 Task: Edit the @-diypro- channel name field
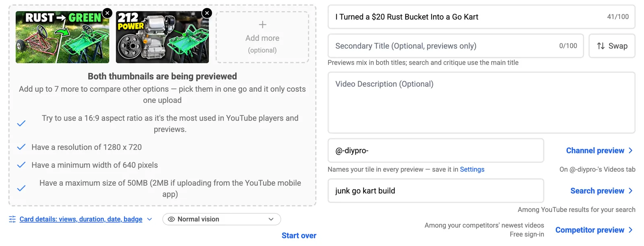click(x=436, y=150)
